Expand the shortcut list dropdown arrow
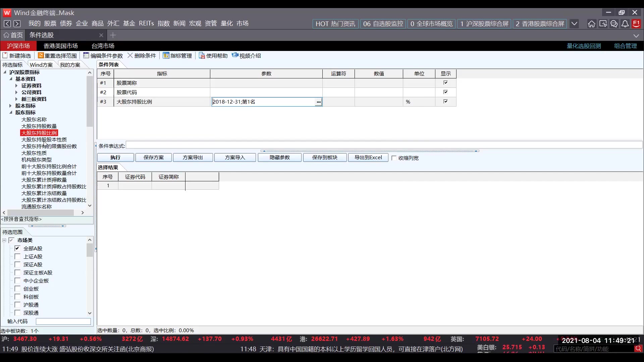The height and width of the screenshot is (362, 644). click(x=574, y=24)
